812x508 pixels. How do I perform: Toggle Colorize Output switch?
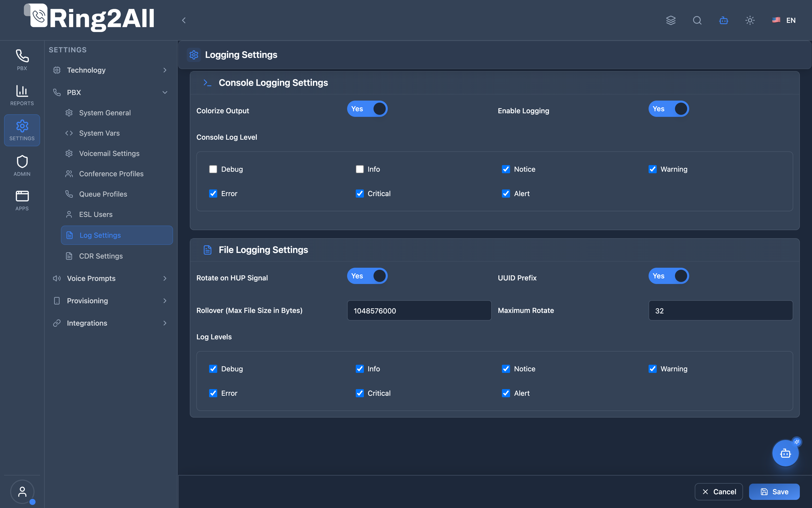(x=367, y=109)
